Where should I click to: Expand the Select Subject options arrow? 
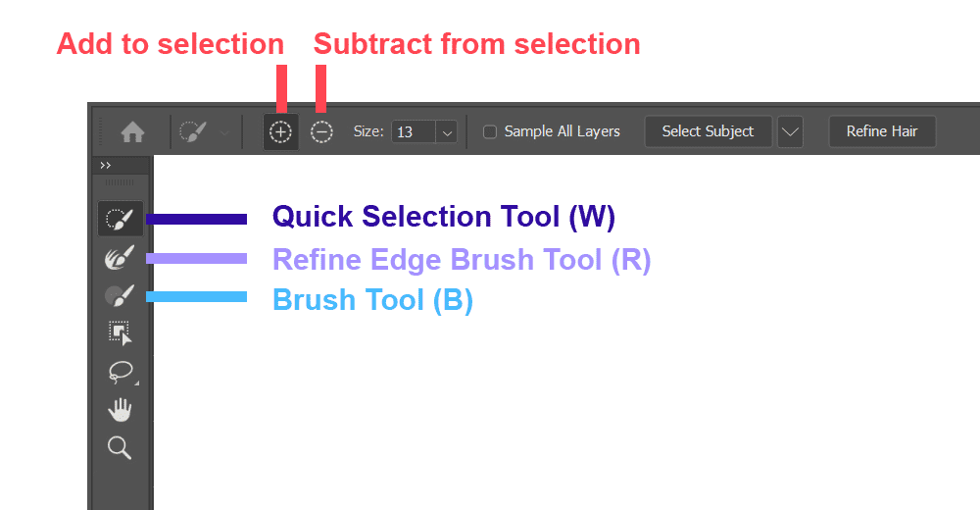tap(790, 131)
